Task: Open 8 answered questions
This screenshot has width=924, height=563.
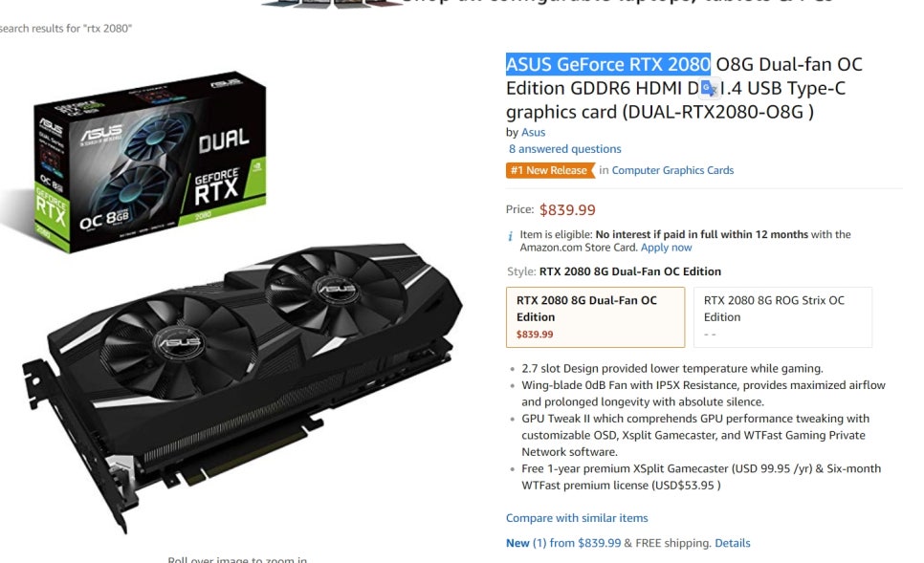Action: coord(564,149)
